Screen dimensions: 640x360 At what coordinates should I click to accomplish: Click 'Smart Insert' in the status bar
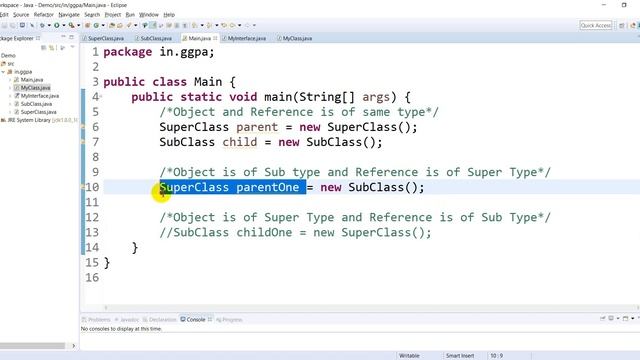(460, 356)
